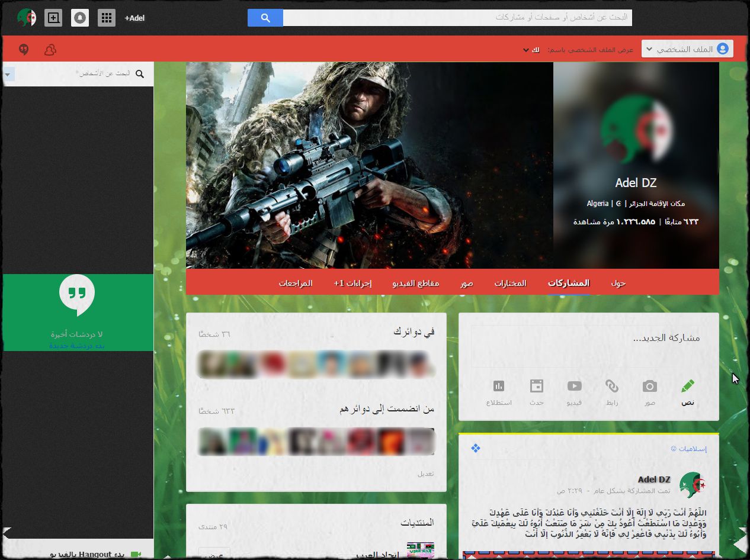Screen dimensions: 750x560
Task: Select the chart استطلاع poll icon
Action: (499, 386)
